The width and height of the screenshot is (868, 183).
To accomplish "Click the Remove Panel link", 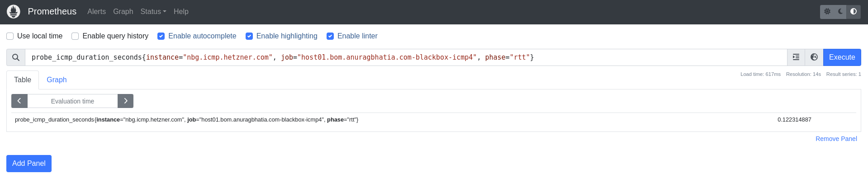I will (836, 139).
